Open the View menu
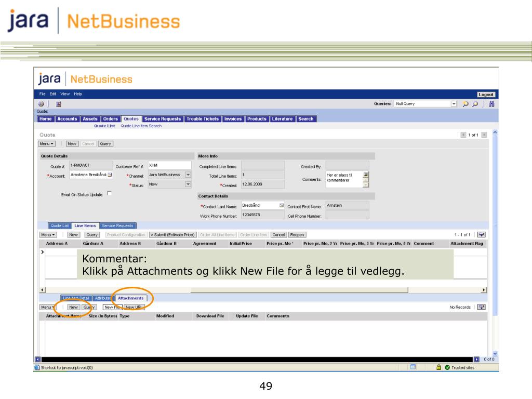Screen dimensions: 532x399 (65, 94)
